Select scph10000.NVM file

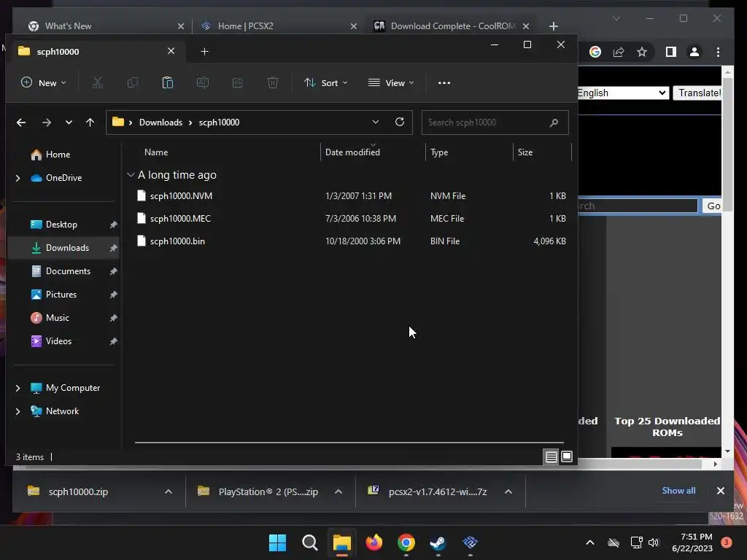[x=181, y=195]
